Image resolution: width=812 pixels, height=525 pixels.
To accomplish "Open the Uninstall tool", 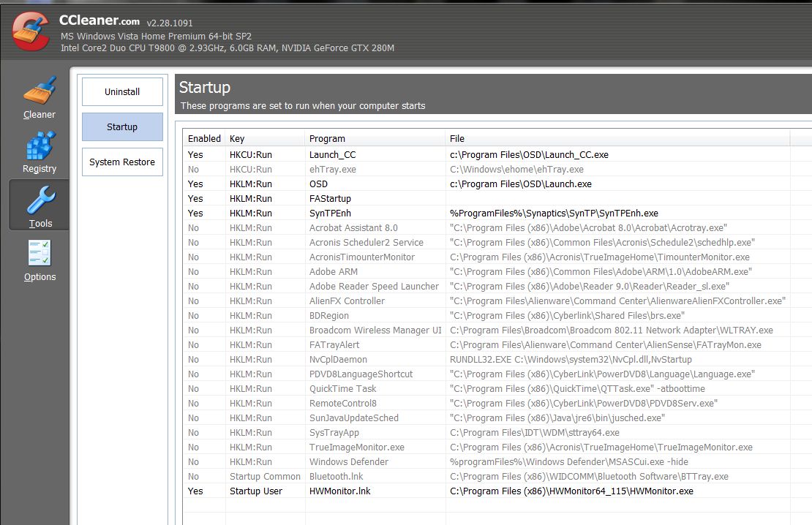I will [x=122, y=91].
